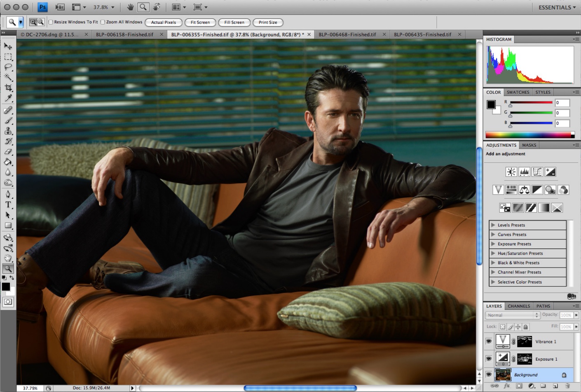Viewport: 581px width, 392px height.
Task: Enable Zoom All Windows checkbox
Action: (x=103, y=22)
